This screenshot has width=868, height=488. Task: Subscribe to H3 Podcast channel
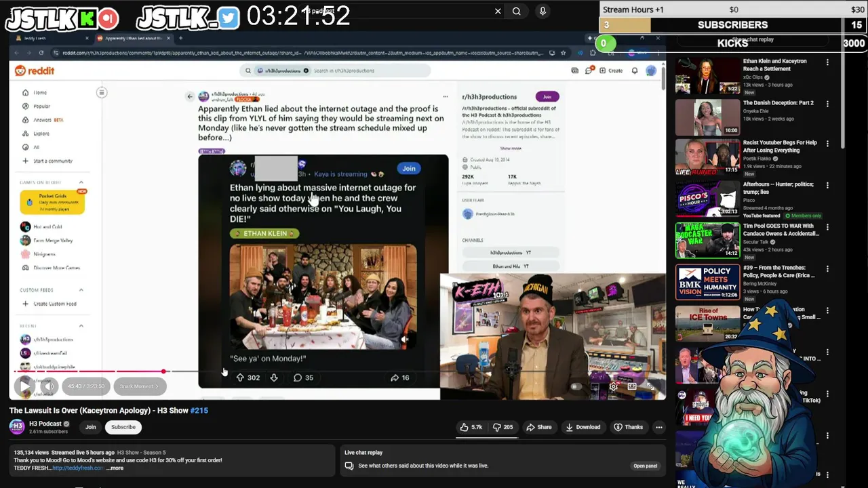(x=123, y=427)
